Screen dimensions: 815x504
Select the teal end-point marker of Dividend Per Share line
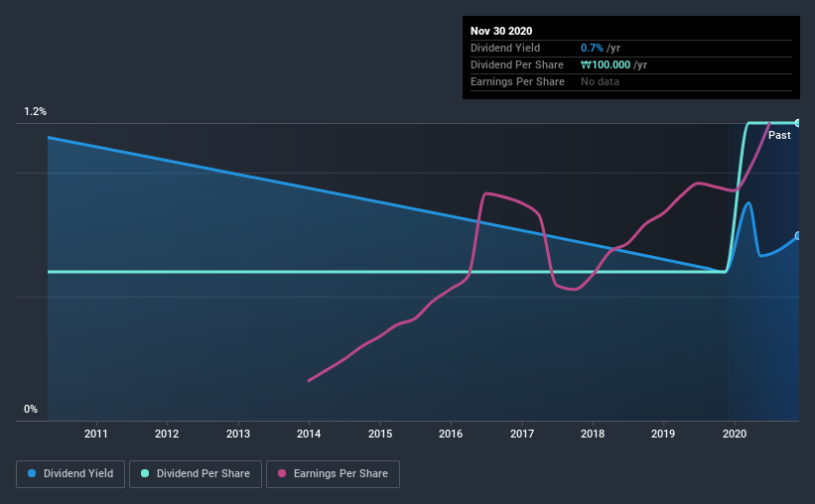click(x=797, y=123)
